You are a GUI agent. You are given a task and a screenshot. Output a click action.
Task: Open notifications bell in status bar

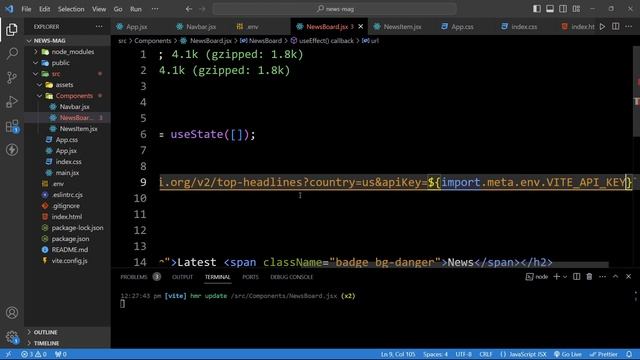click(629, 354)
